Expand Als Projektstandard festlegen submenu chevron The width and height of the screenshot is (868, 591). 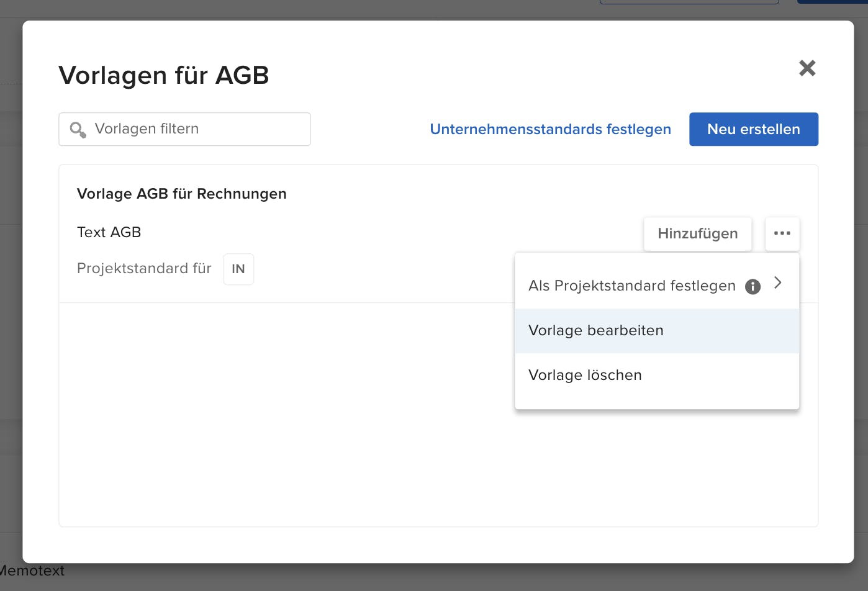point(777,283)
